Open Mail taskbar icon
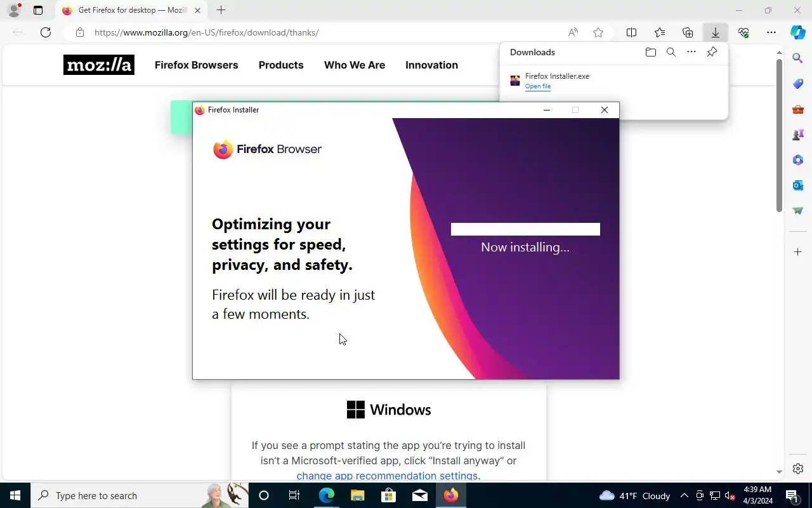The height and width of the screenshot is (508, 812). [420, 495]
